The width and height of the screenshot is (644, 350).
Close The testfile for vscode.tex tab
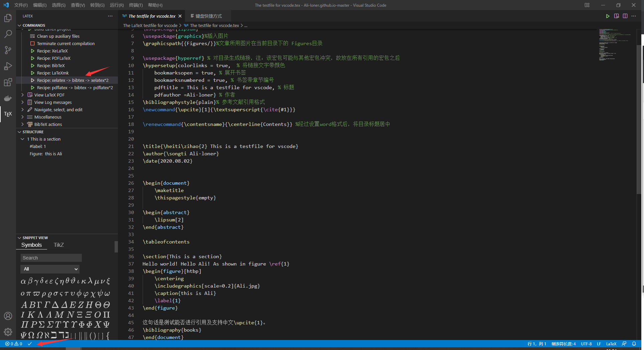point(180,16)
